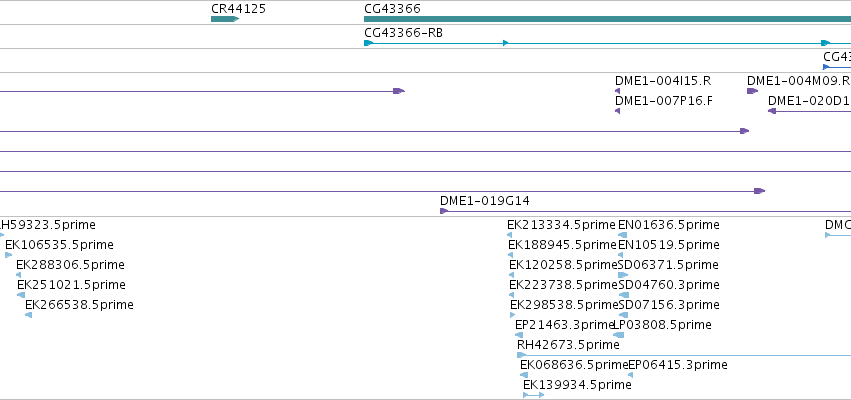
Task: Open the LP03808.5prime label
Action: coord(662,325)
